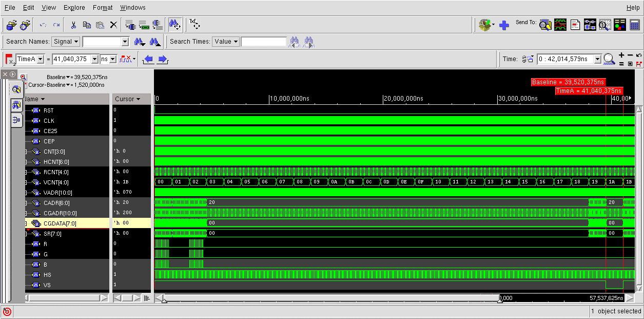Image resolution: width=644 pixels, height=319 pixels.
Task: Click the search times input field
Action: pyautogui.click(x=264, y=42)
